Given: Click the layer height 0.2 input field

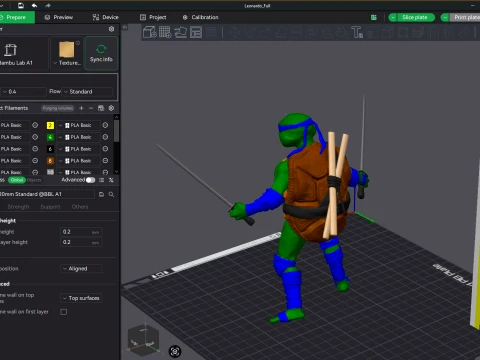Looking at the screenshot, I should [x=81, y=232].
